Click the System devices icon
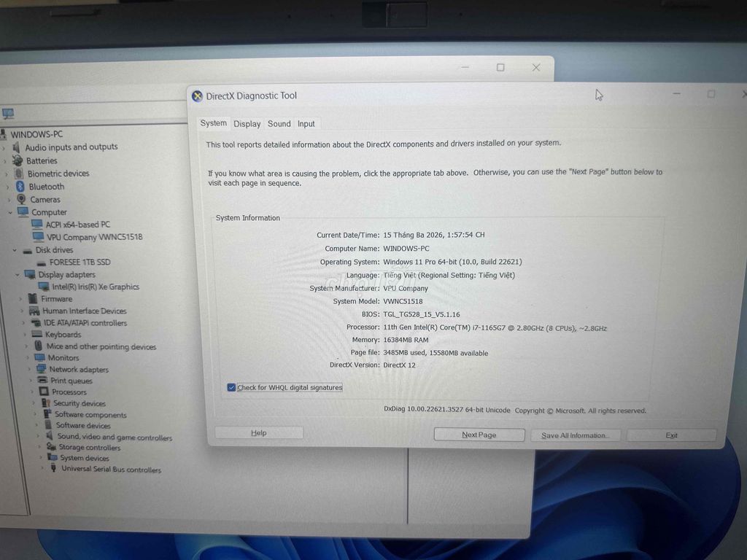747x560 pixels. (53, 458)
